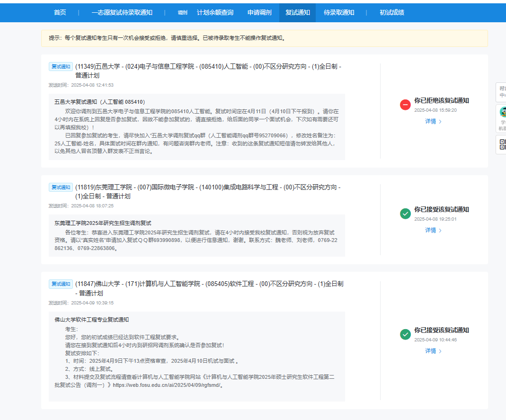Screen dimensions: 506x420
Task: Open 详情 for the 东莞理工学院 accepted notice
Action: (433, 230)
